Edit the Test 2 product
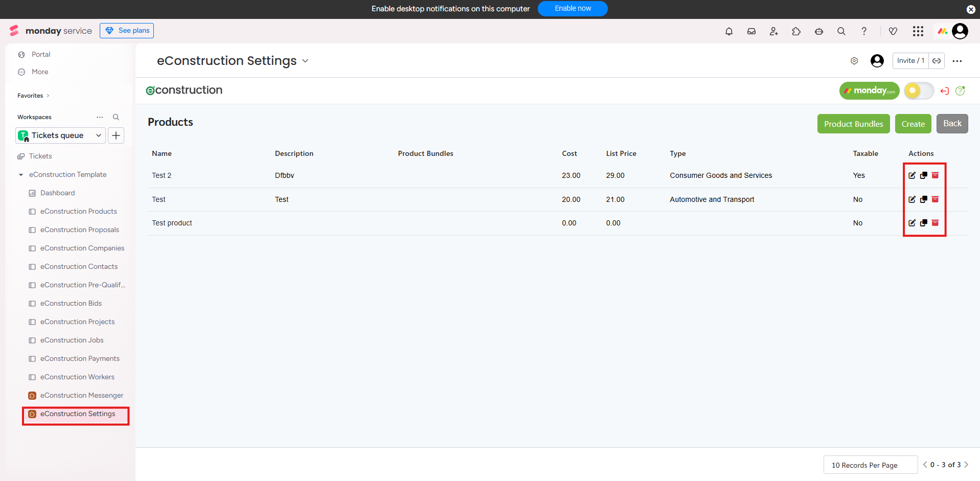Screen dimensions: 980x481 (x=911, y=175)
